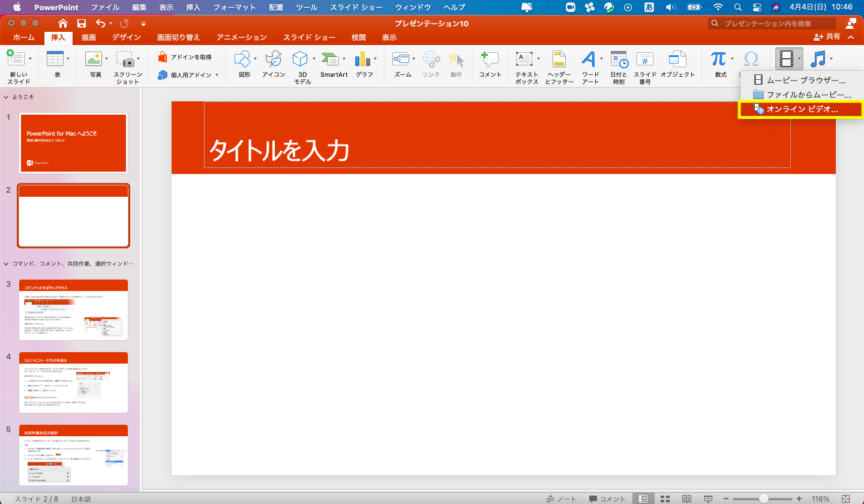Switch to the ホーム tab
864x504 pixels.
(23, 37)
